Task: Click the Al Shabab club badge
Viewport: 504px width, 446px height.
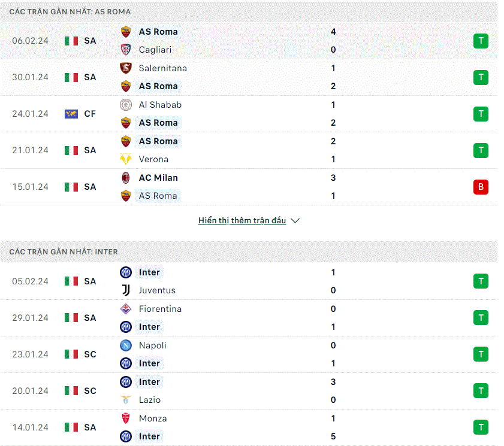Action: pos(126,105)
